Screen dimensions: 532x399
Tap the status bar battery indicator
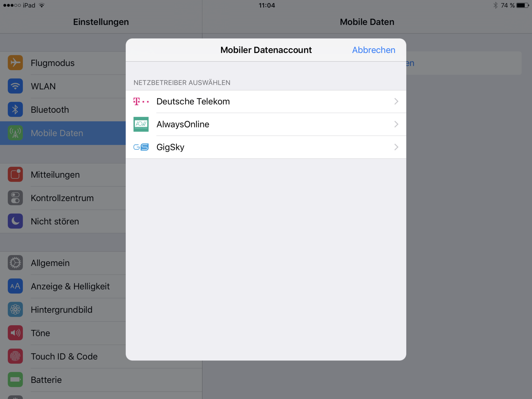point(522,5)
